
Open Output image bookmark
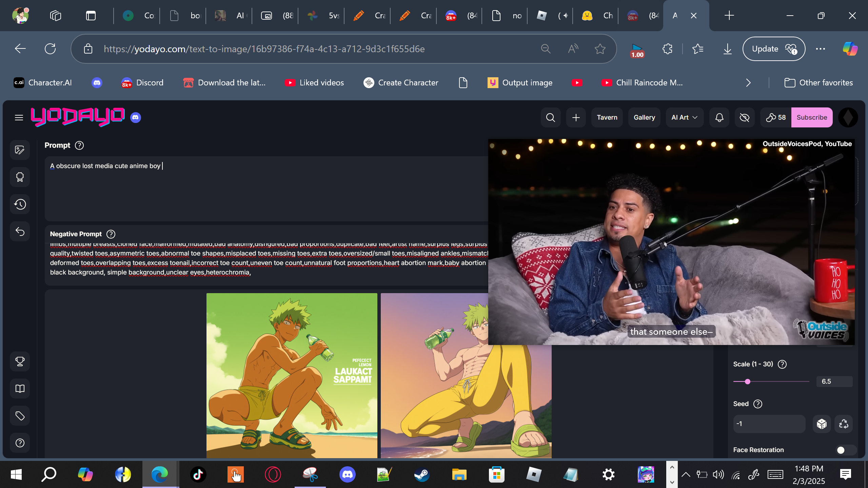point(520,83)
